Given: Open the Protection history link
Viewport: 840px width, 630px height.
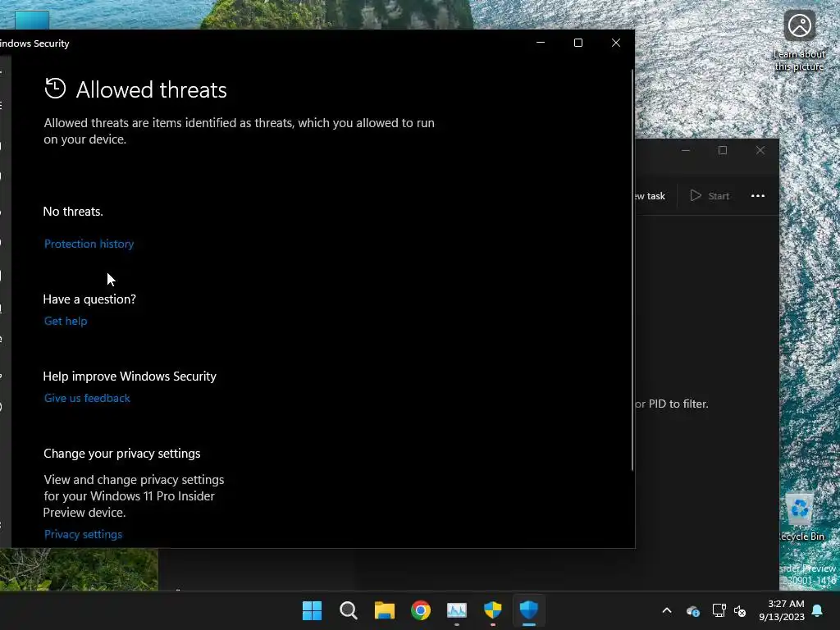Looking at the screenshot, I should click(89, 244).
